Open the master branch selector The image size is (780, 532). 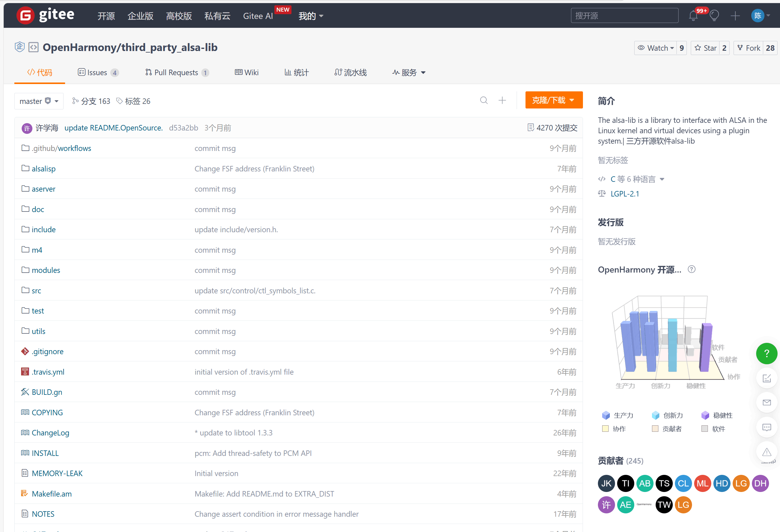(x=39, y=101)
